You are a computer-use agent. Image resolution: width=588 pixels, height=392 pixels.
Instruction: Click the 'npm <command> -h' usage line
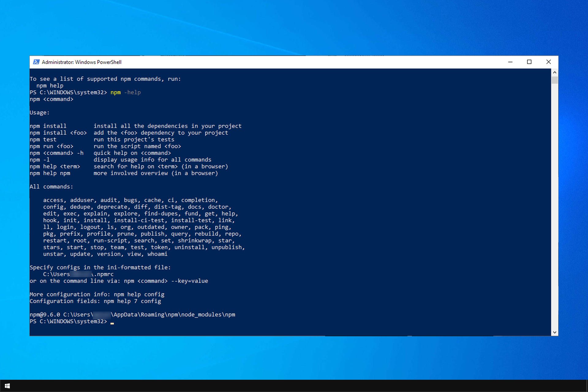click(x=100, y=153)
